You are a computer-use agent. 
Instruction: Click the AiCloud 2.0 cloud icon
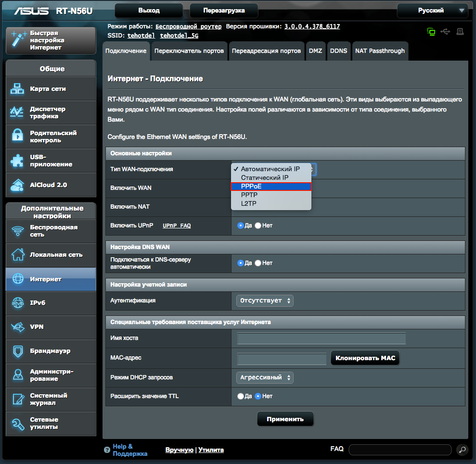point(17,185)
